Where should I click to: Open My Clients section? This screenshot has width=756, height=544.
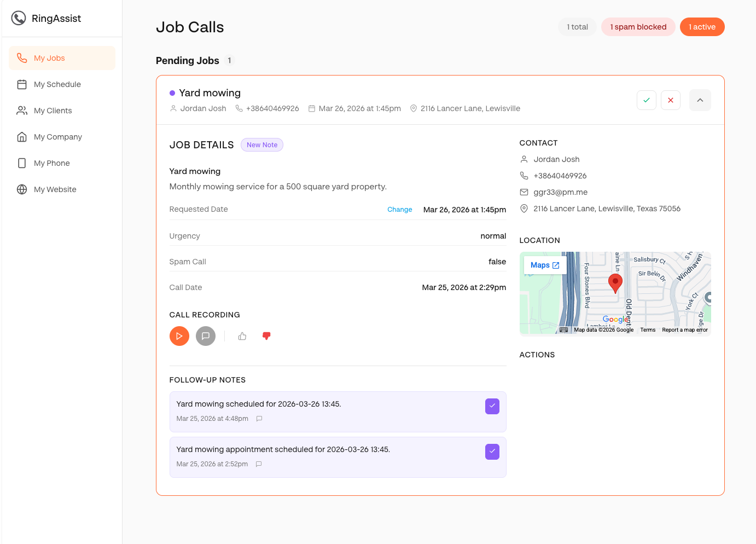62,111
